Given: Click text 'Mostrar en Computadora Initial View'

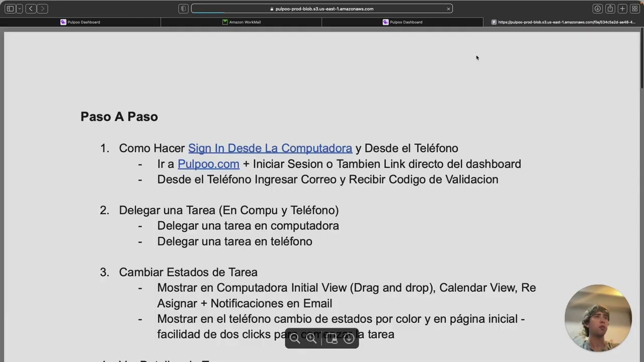Looking at the screenshot, I should point(252,288).
